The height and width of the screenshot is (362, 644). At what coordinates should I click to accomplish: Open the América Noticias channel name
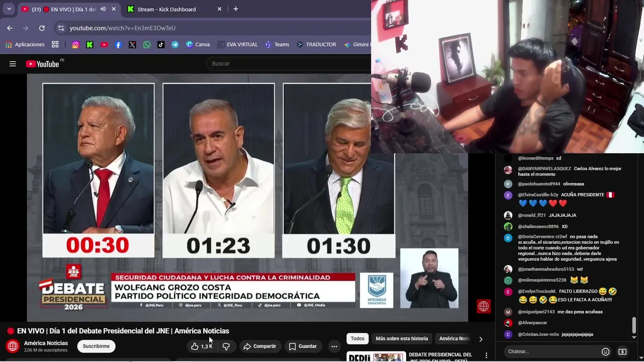[x=46, y=343]
